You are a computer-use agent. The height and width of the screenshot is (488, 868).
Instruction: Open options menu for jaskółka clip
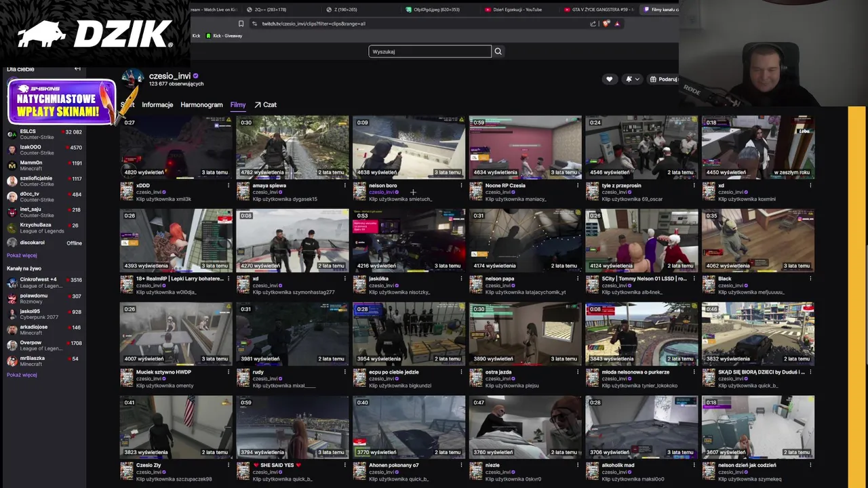[x=461, y=279]
